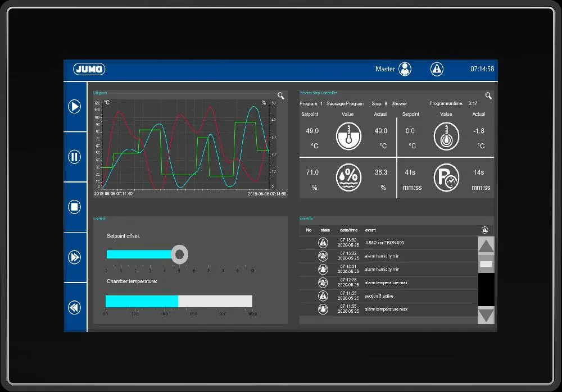The image size is (562, 392).
Task: Open the Process Step Controller magnifier icon
Action: 488,96
